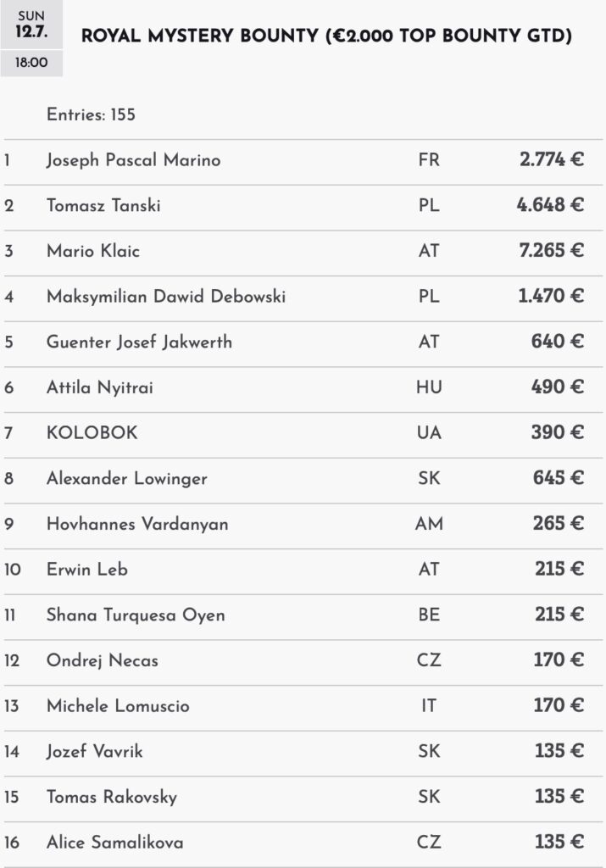Screen dimensions: 606x868
Task: Select winner Joseph Pascal Marino's name
Action: point(133,160)
